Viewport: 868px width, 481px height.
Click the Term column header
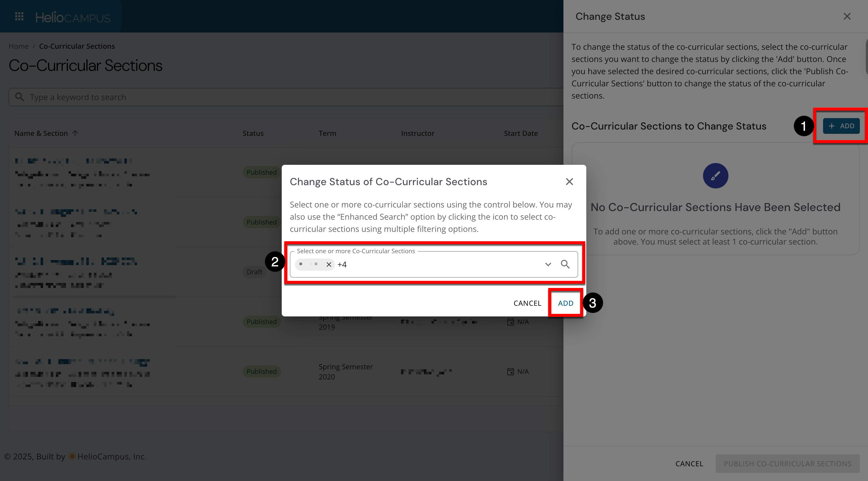pyautogui.click(x=327, y=134)
